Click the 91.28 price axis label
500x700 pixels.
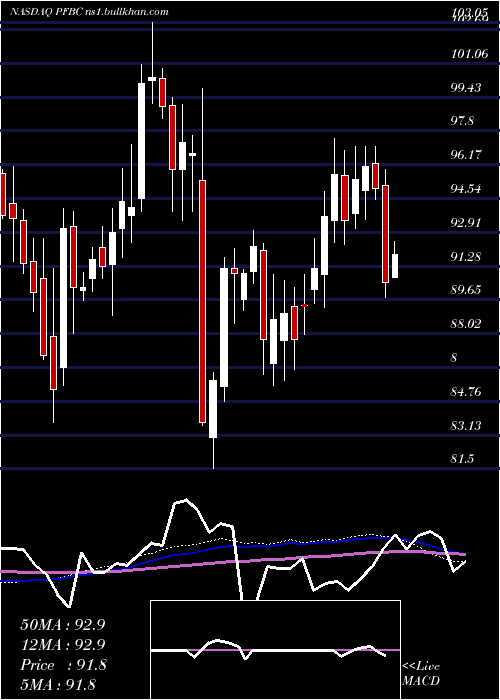click(466, 256)
